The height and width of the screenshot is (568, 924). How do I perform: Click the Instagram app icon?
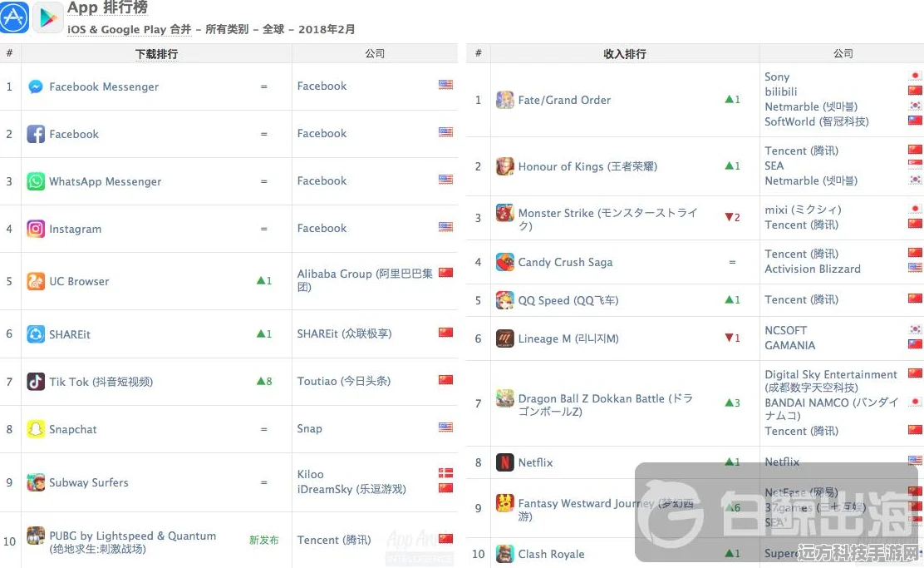tap(36, 229)
